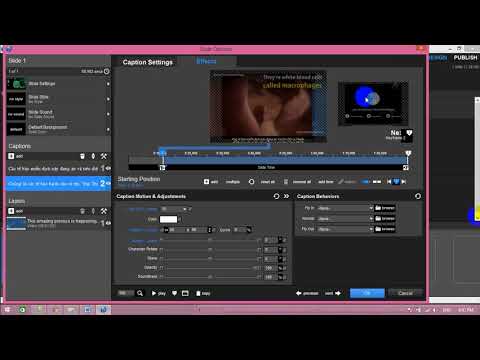Viewport: 480px width, 360px height.
Task: Go to next slide button
Action: click(x=333, y=293)
